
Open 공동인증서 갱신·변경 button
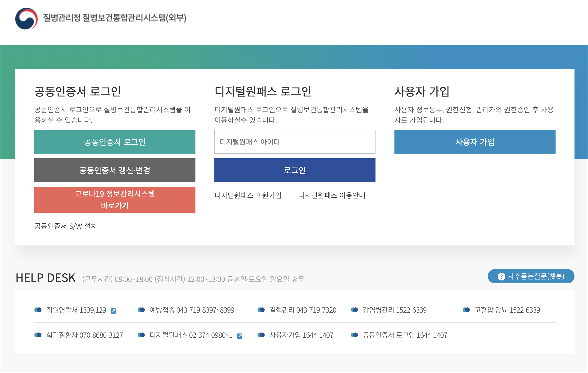[115, 170]
